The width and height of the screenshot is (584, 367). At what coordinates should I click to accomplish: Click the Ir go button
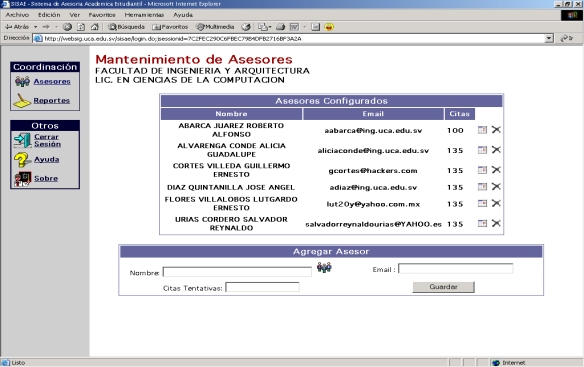click(567, 38)
